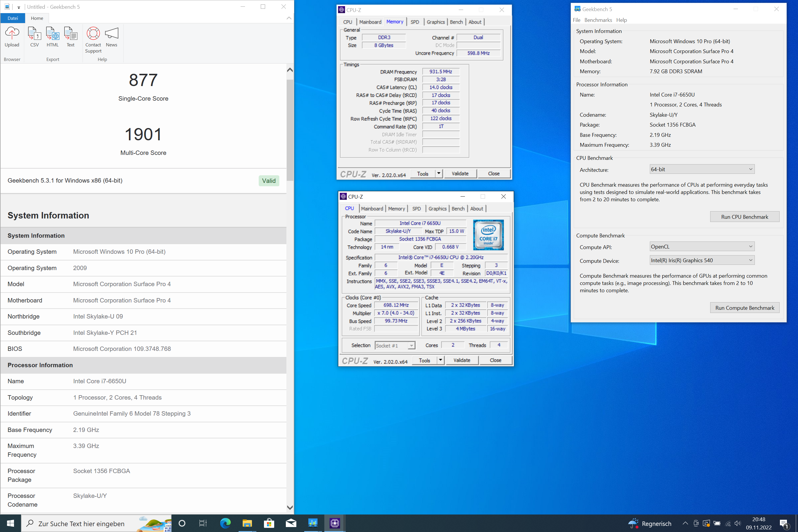Open the Compute API OpenCL dropdown
Screen dimensions: 798x532
pyautogui.click(x=702, y=247)
